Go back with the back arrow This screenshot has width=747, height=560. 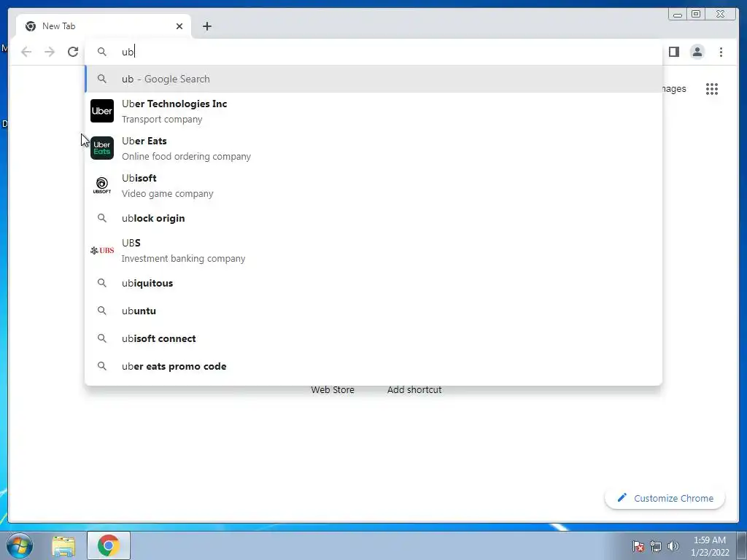pyautogui.click(x=26, y=52)
